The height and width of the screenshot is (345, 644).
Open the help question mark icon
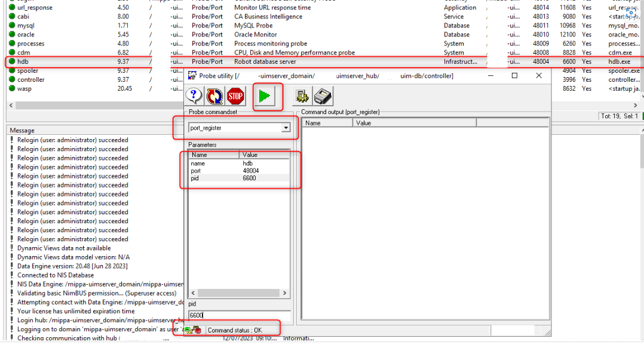pos(194,96)
